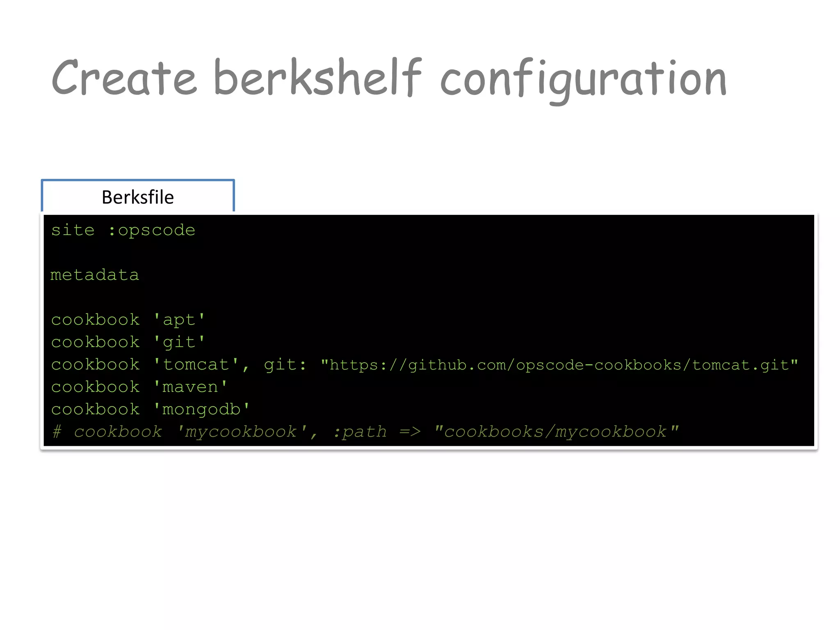Open the github.com tomcat.git URL
Image resolution: width=840 pixels, height=630 pixels.
[x=559, y=365]
